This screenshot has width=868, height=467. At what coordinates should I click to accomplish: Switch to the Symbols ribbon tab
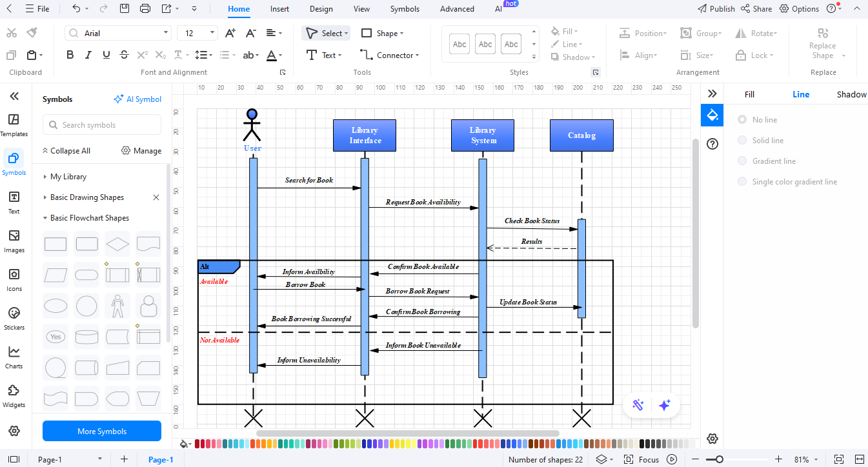pyautogui.click(x=405, y=9)
